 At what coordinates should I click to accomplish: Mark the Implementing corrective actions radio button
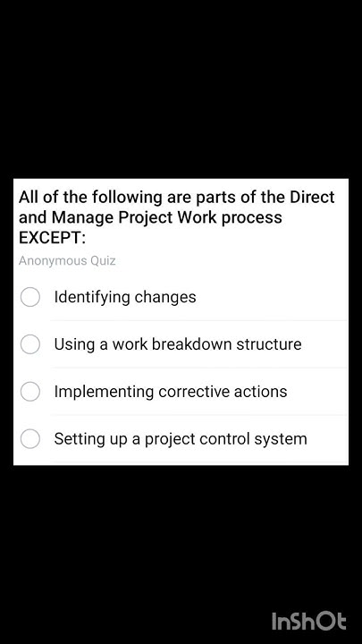30,392
